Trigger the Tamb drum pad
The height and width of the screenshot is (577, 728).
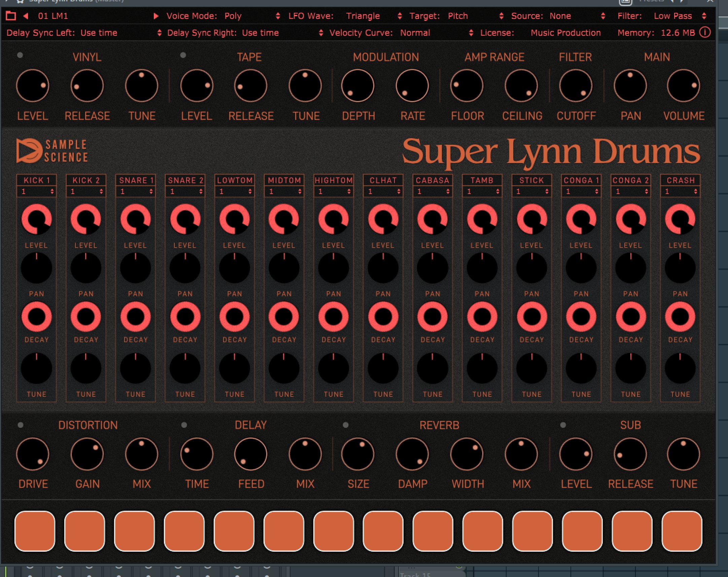point(483,531)
